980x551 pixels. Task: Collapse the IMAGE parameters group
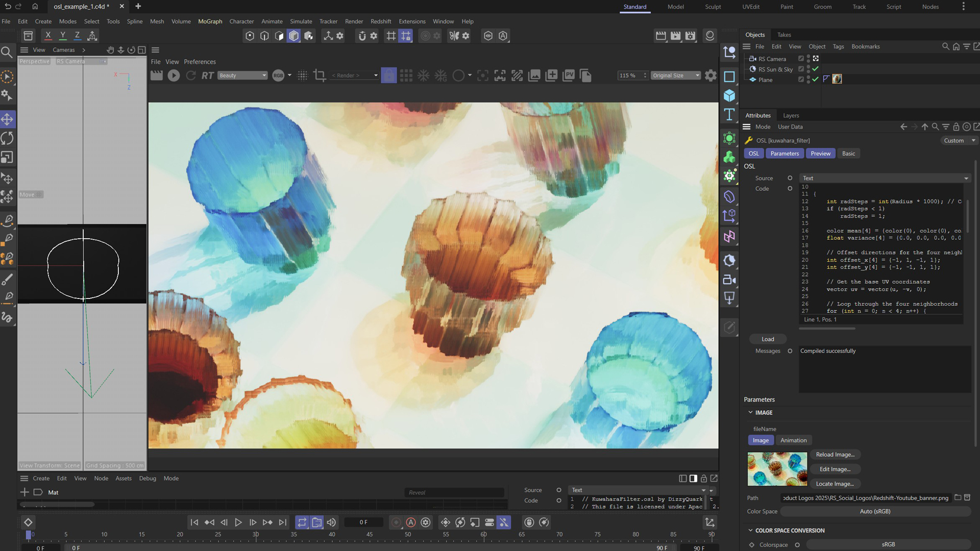tap(750, 412)
